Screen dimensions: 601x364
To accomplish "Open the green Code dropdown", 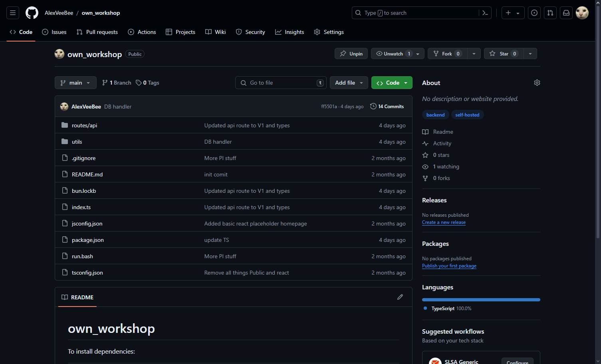I will click(392, 83).
